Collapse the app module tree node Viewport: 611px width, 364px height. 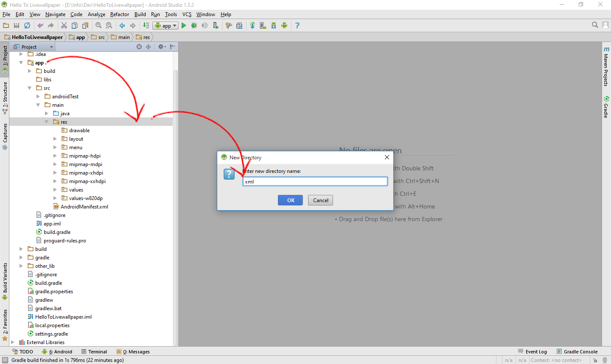pyautogui.click(x=21, y=63)
